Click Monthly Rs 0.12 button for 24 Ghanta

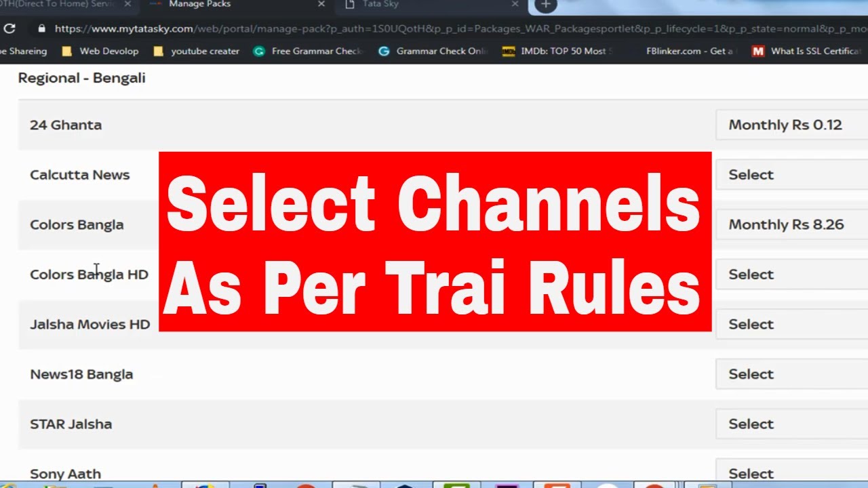[x=791, y=125]
